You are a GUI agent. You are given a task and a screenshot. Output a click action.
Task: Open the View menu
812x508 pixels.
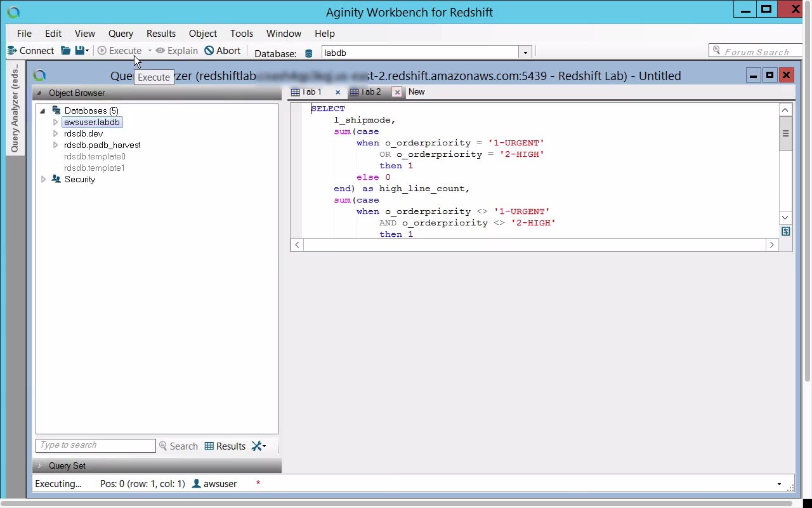click(x=85, y=34)
